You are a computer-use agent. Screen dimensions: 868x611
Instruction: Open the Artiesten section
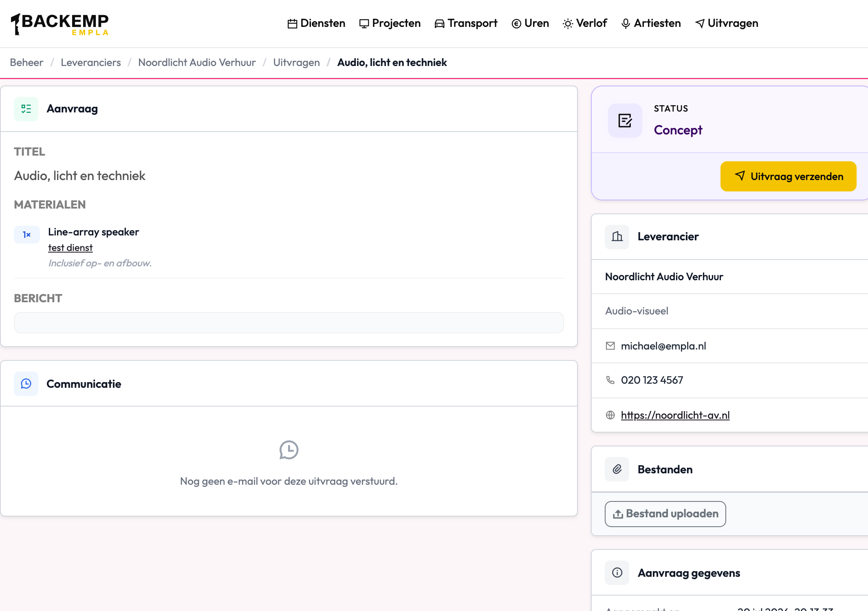click(x=651, y=23)
